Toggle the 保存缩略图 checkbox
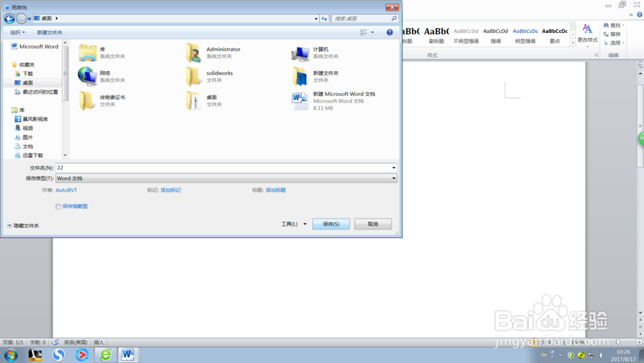Viewport: 644px width, 363px height. pyautogui.click(x=59, y=206)
